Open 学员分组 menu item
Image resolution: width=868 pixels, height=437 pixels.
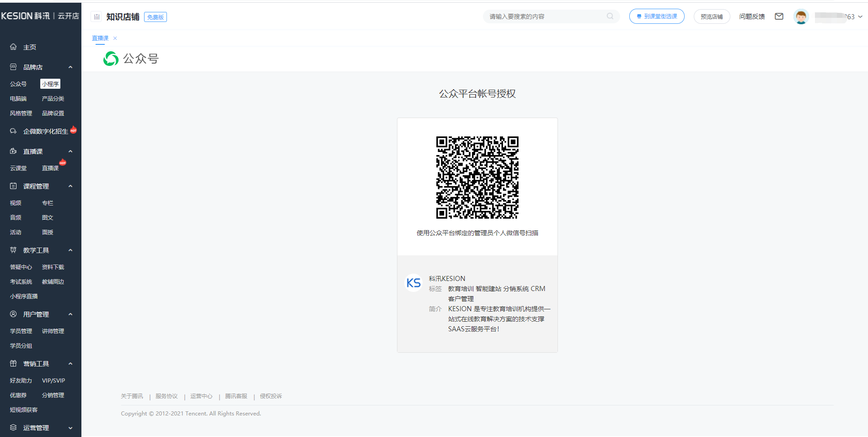pyautogui.click(x=21, y=345)
